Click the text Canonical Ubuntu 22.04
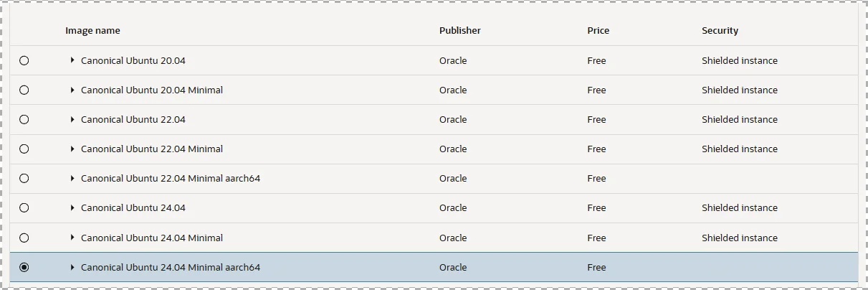The width and height of the screenshot is (868, 290). click(133, 120)
